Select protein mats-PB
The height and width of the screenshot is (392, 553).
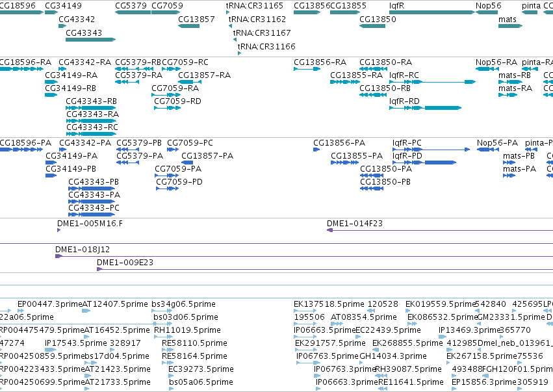[509, 163]
